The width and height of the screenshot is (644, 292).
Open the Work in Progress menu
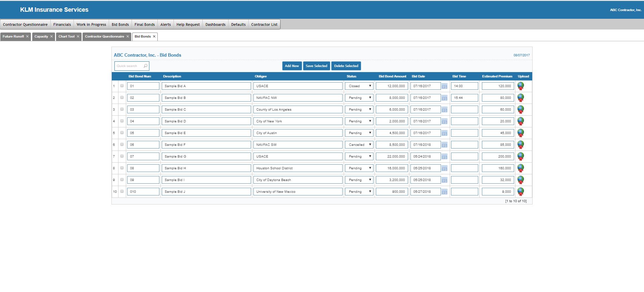[91, 24]
